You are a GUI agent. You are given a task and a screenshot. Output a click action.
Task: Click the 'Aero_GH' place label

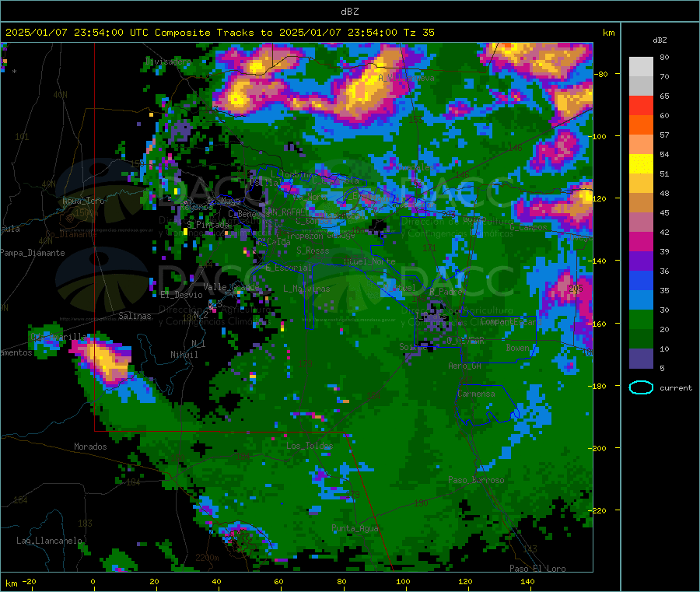point(464,366)
